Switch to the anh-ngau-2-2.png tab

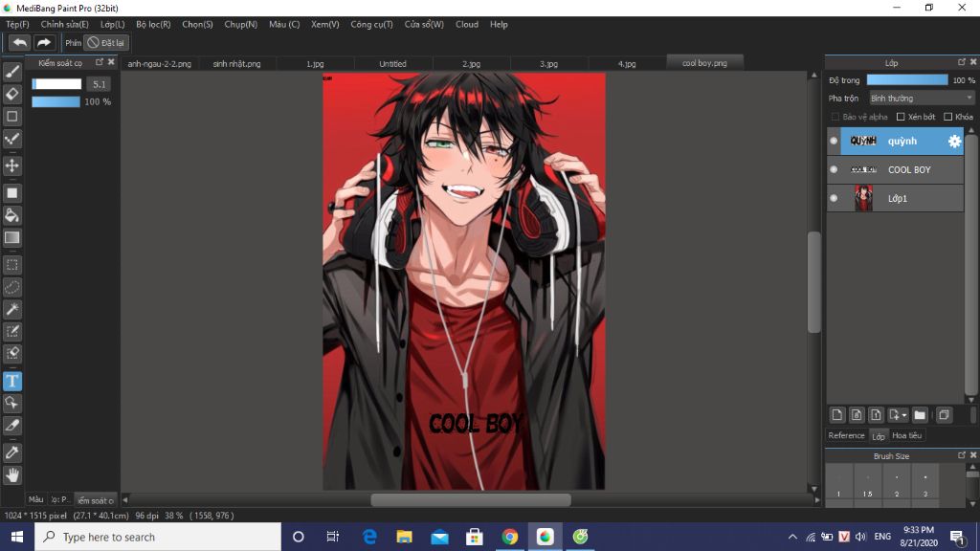point(160,64)
